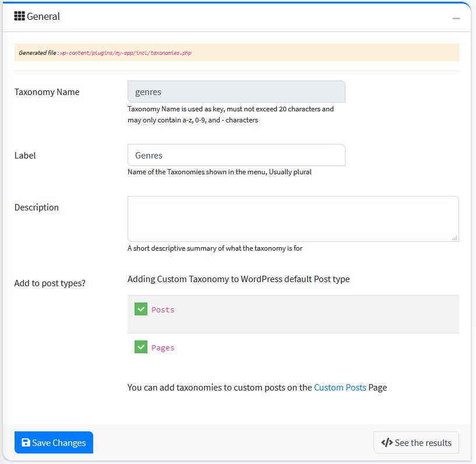
Task: Click the Add to post types label
Action: tap(50, 283)
